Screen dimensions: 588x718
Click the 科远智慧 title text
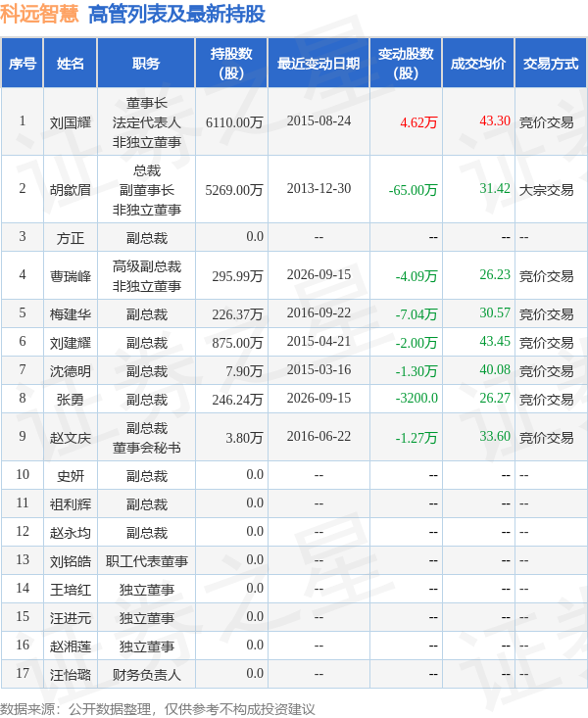pyautogui.click(x=39, y=14)
